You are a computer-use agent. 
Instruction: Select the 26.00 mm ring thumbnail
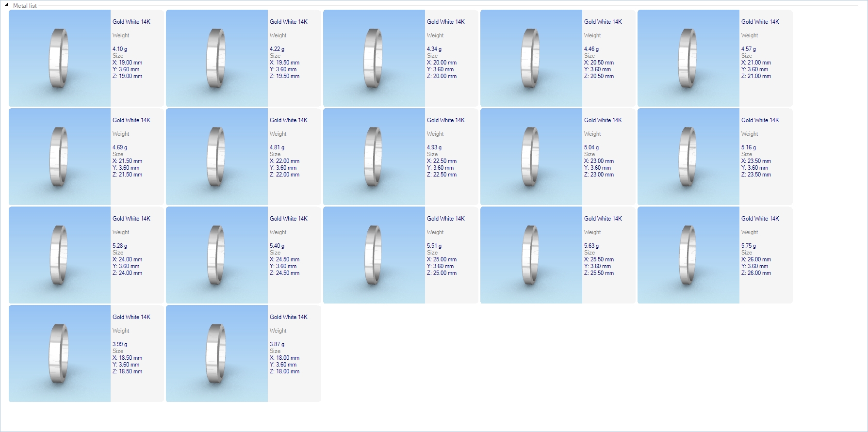pyautogui.click(x=688, y=255)
